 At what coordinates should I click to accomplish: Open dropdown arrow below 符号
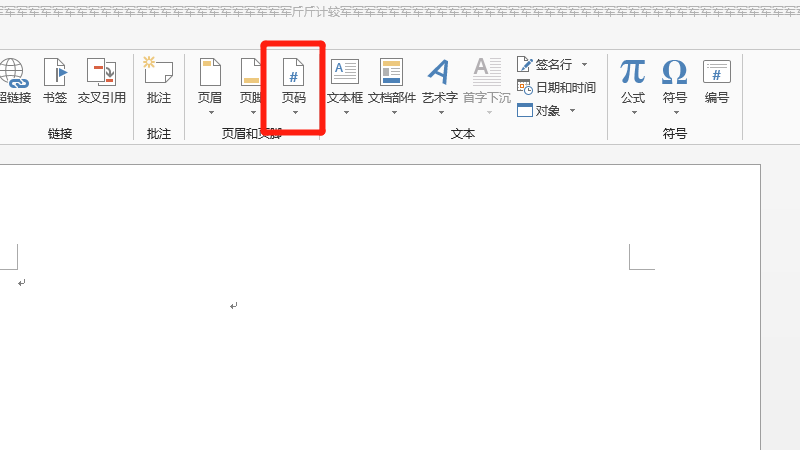tap(675, 112)
